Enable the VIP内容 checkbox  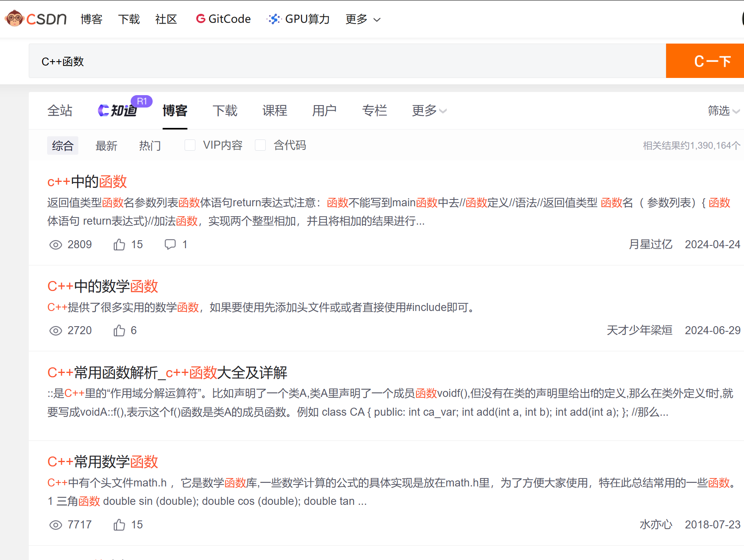190,145
